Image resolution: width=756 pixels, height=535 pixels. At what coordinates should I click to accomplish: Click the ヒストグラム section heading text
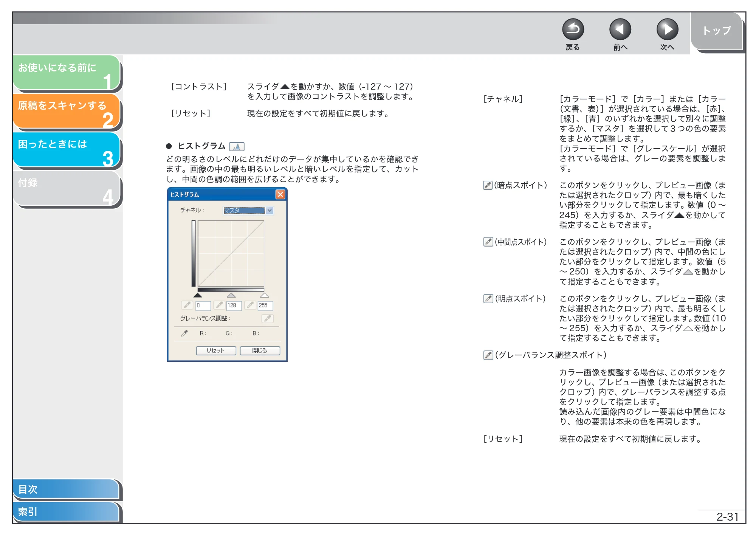[x=201, y=146]
